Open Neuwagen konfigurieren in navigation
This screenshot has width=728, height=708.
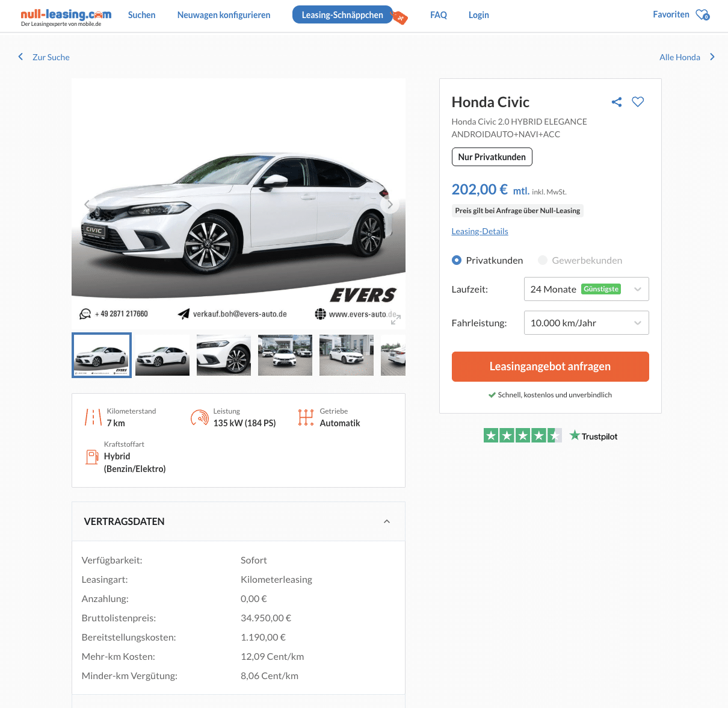point(224,15)
